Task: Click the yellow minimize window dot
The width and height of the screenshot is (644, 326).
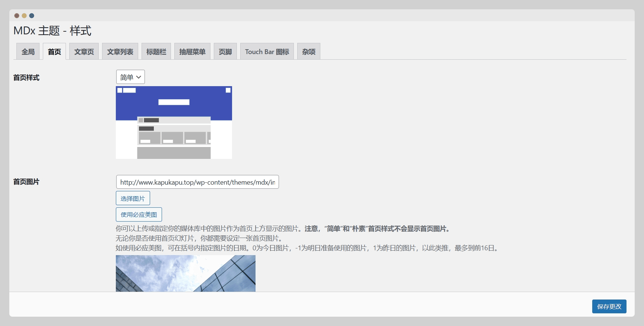Action: pos(24,16)
